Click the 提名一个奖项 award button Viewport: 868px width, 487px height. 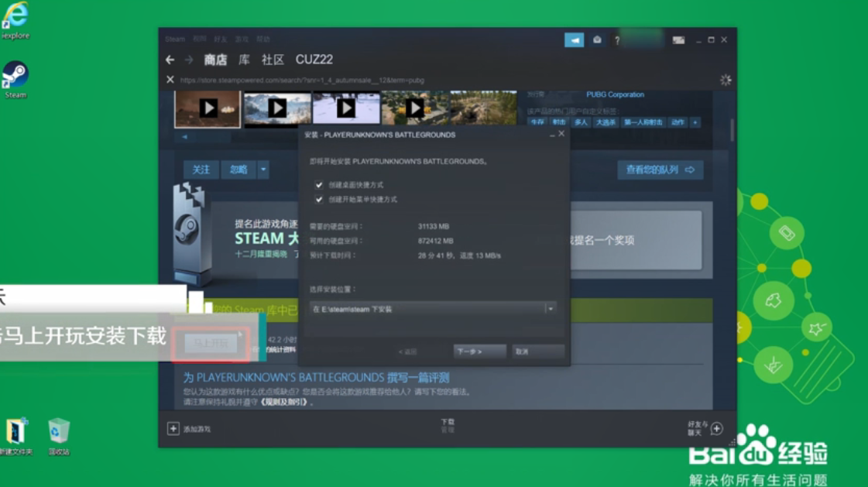pos(636,240)
